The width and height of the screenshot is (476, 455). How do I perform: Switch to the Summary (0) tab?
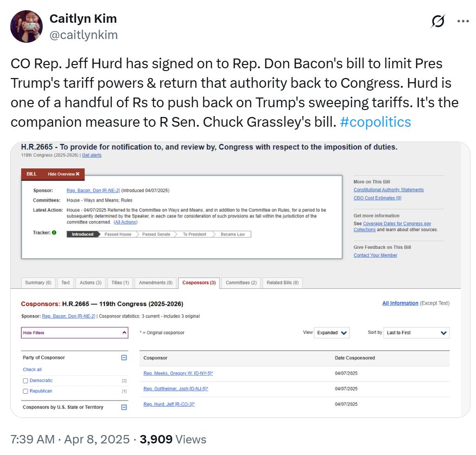[38, 283]
